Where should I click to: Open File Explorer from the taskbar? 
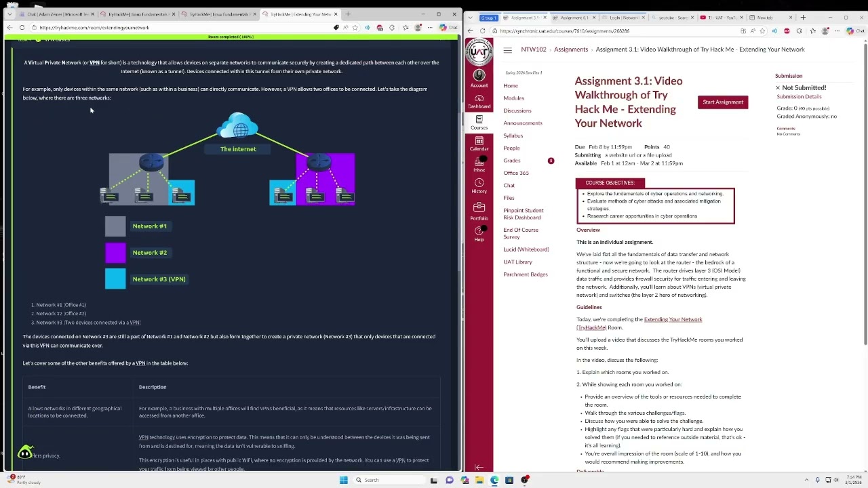pyautogui.click(x=479, y=480)
